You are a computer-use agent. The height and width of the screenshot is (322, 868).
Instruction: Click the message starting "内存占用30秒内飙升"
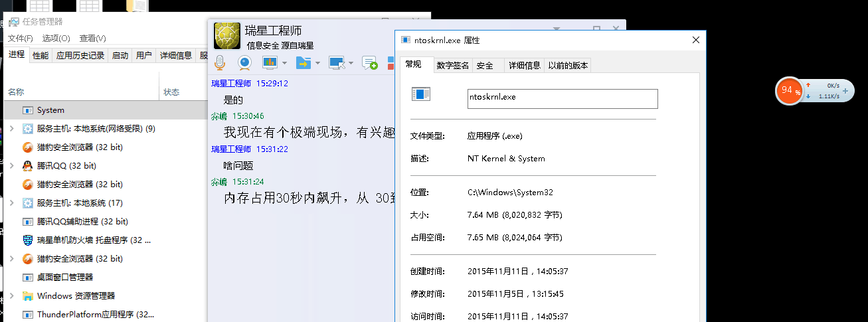coord(308,198)
